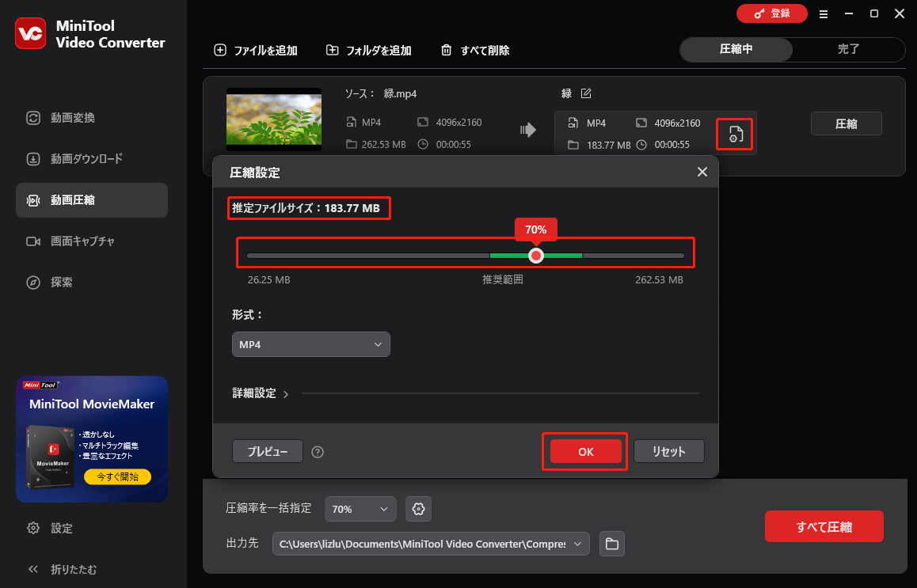Open the 画面キャプチャ section
The height and width of the screenshot is (588, 917).
tap(92, 241)
